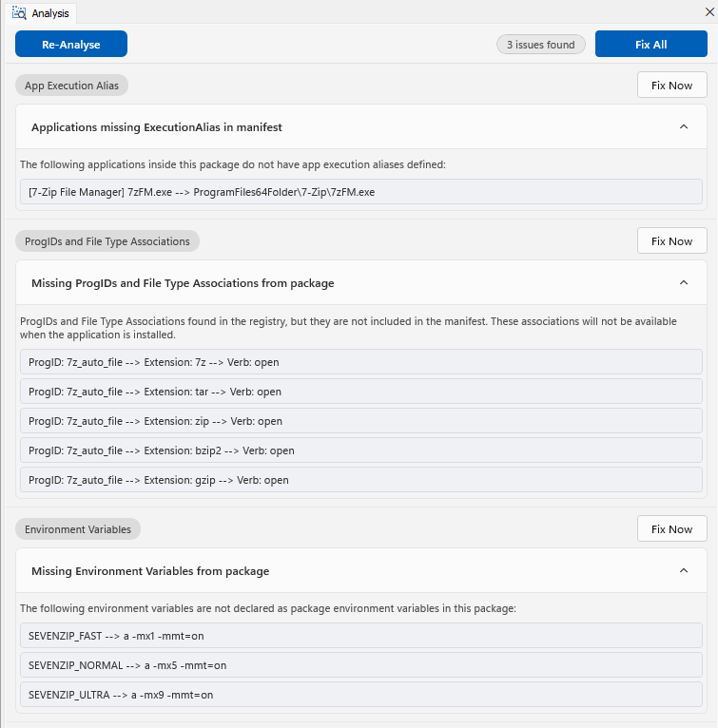Viewport: 718px width, 728px height.
Task: Select the SEVENZIP_NORMAL variable row
Action: click(361, 665)
